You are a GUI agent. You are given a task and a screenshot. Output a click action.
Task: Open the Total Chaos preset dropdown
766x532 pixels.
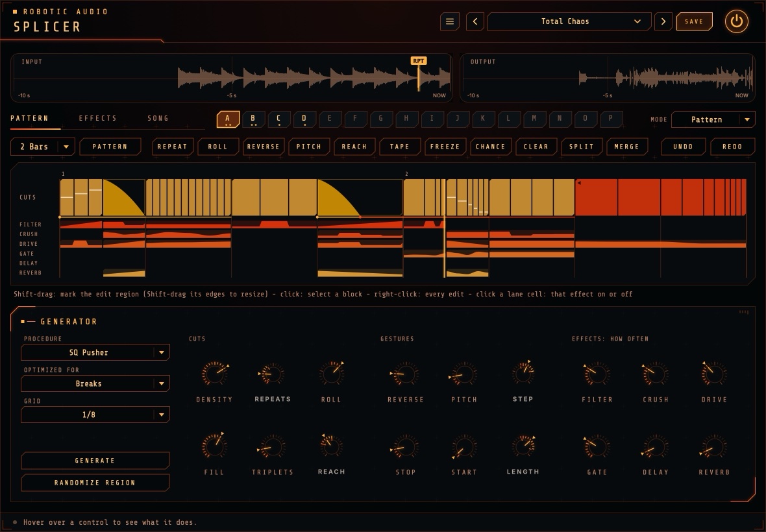[569, 21]
